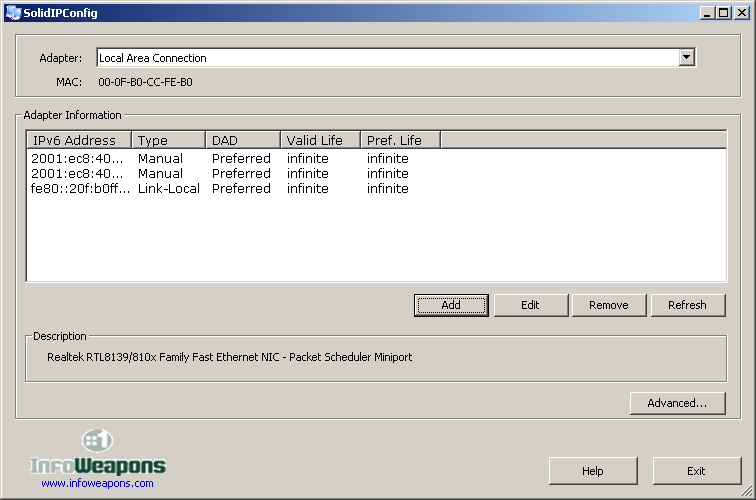Screen dimensions: 756x500
Task: Click the Exit button
Action: point(697,471)
